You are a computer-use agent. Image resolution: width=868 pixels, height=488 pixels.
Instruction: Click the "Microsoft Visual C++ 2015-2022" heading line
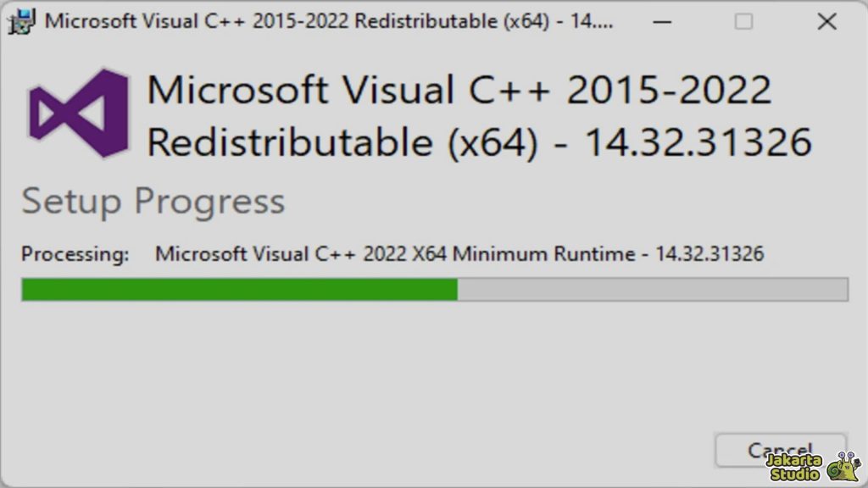(x=459, y=90)
